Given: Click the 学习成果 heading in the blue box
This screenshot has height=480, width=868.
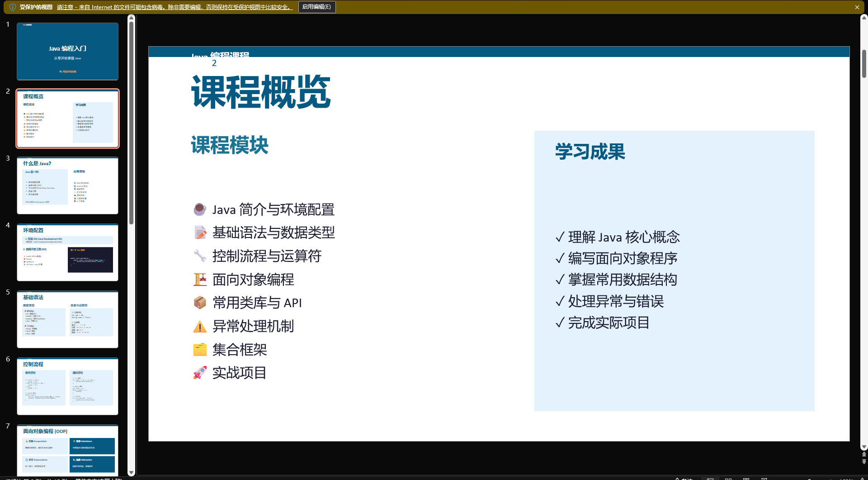Looking at the screenshot, I should point(590,152).
